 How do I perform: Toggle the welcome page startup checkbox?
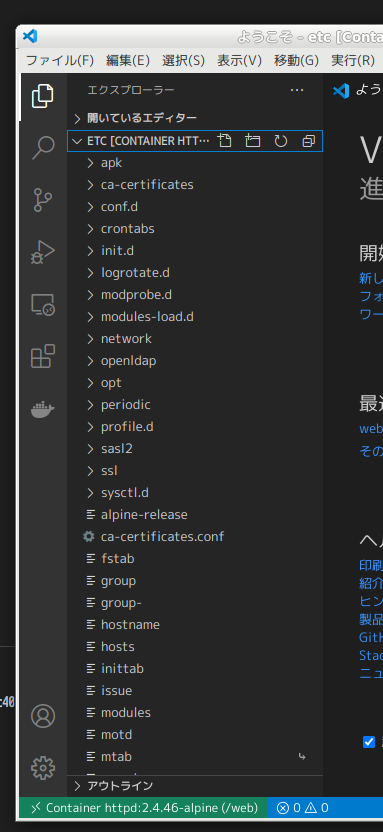369,742
